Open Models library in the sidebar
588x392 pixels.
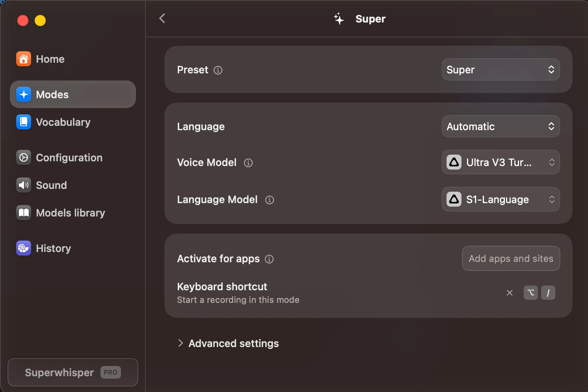click(x=73, y=213)
